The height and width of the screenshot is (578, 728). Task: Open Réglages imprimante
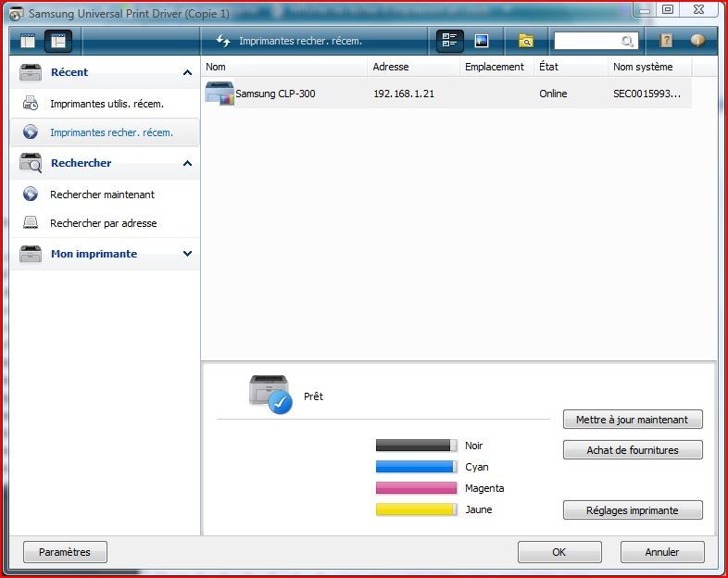[633, 509]
